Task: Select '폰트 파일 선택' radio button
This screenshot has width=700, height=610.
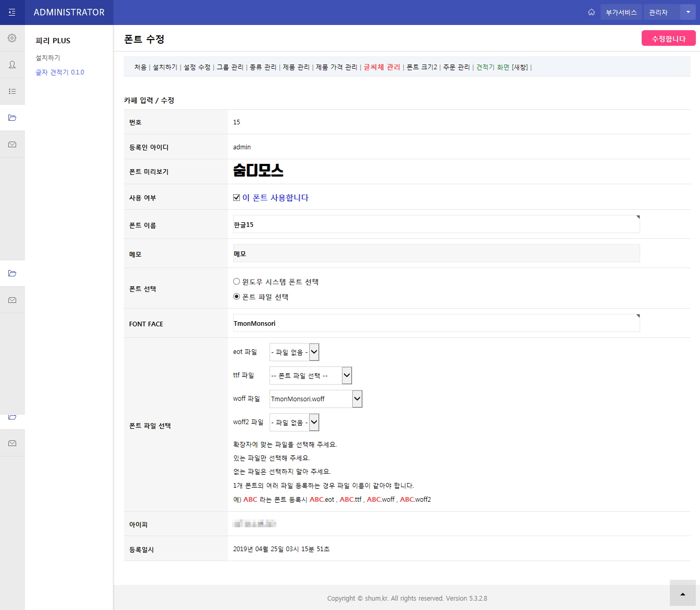Action: click(237, 297)
